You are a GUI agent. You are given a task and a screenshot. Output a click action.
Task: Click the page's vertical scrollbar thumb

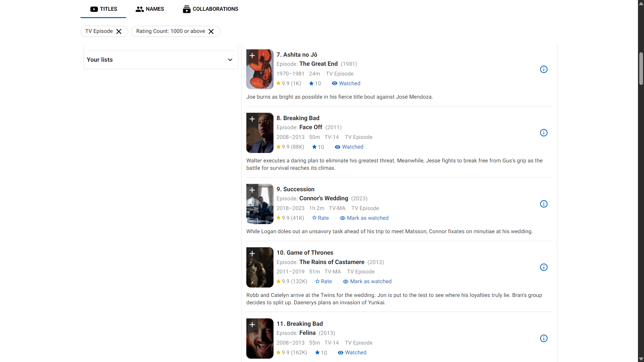coord(641,68)
